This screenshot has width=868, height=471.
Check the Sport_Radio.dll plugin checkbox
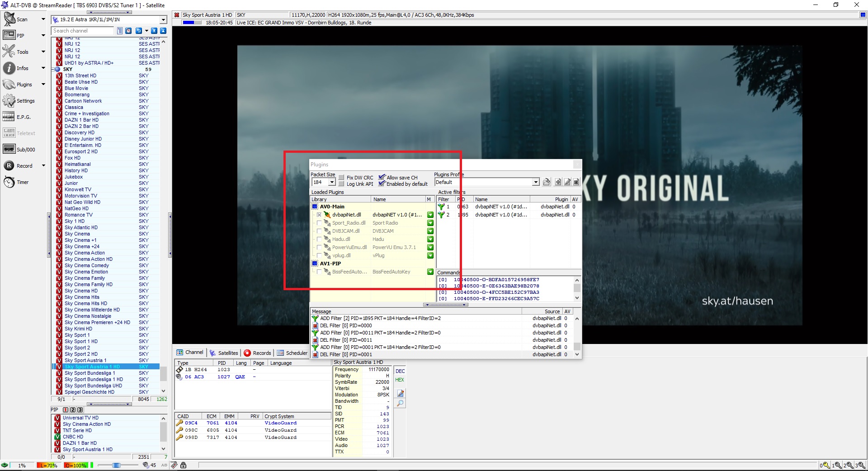(x=319, y=223)
